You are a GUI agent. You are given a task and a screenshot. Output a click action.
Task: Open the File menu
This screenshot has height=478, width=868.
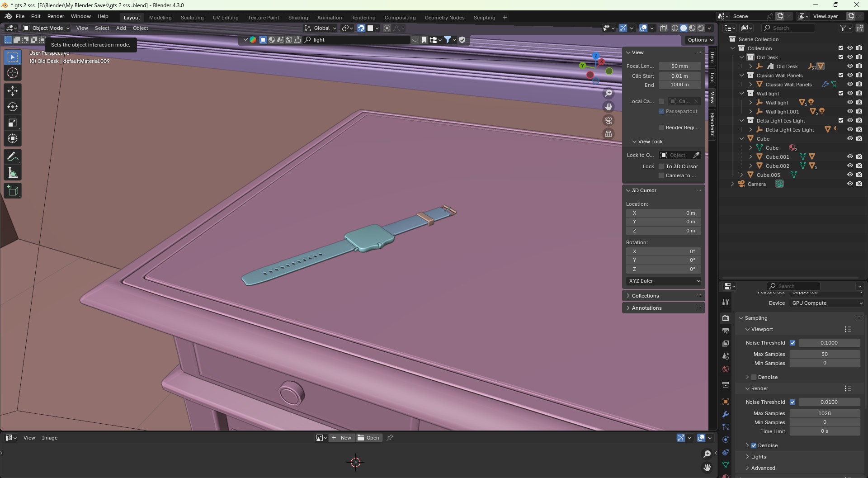click(20, 16)
